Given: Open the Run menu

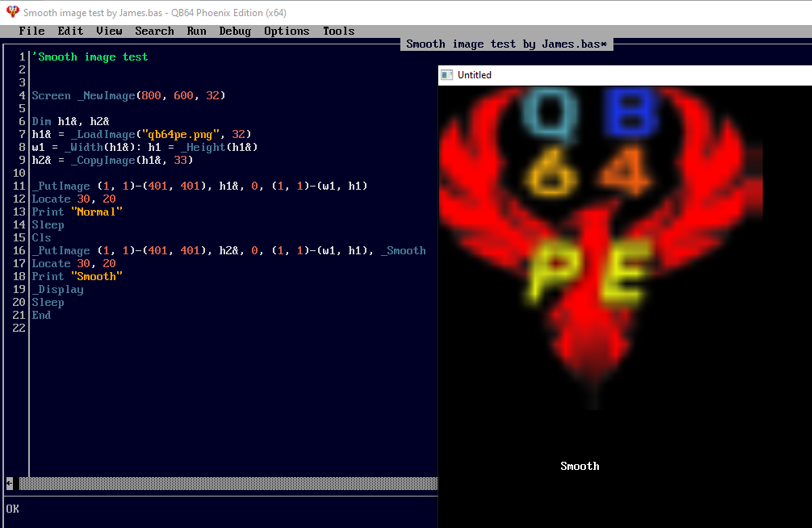Looking at the screenshot, I should [197, 31].
